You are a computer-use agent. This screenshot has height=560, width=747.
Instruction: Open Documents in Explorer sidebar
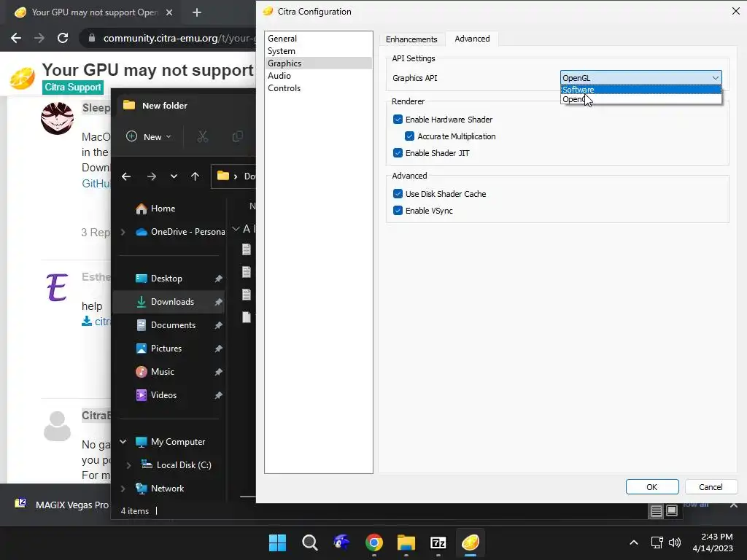point(173,325)
